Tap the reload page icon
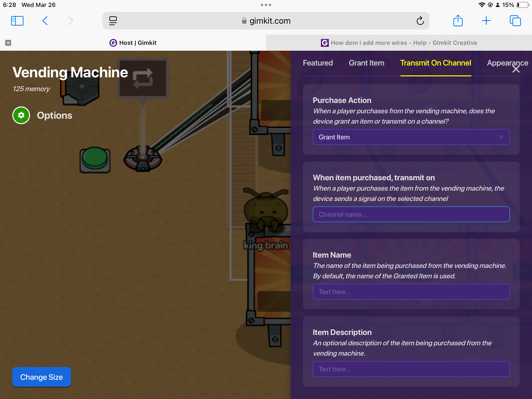 (420, 21)
